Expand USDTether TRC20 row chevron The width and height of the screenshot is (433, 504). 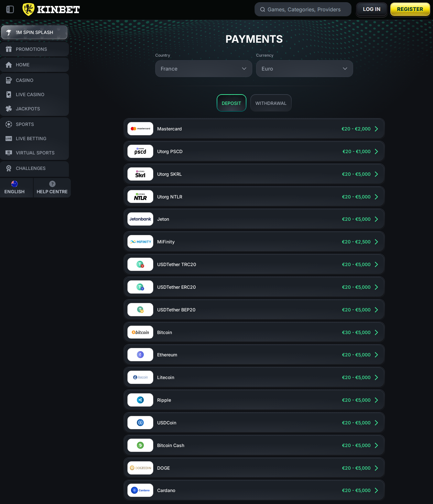tap(376, 264)
